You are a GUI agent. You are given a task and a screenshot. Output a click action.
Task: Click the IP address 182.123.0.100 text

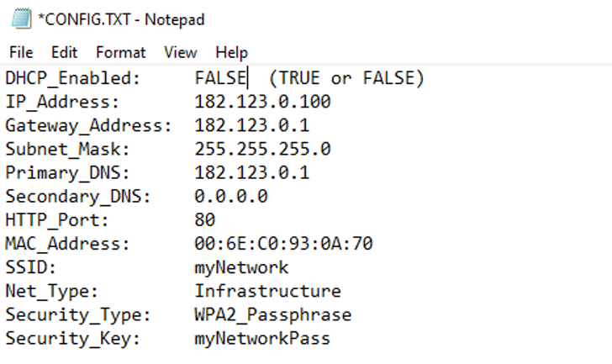click(x=262, y=102)
